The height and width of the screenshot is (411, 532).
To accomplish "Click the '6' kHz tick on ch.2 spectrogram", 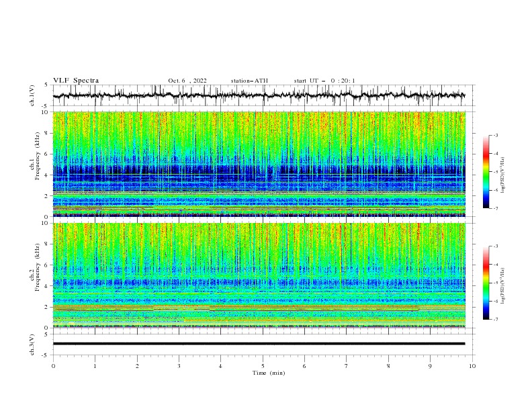I will (x=47, y=265).
